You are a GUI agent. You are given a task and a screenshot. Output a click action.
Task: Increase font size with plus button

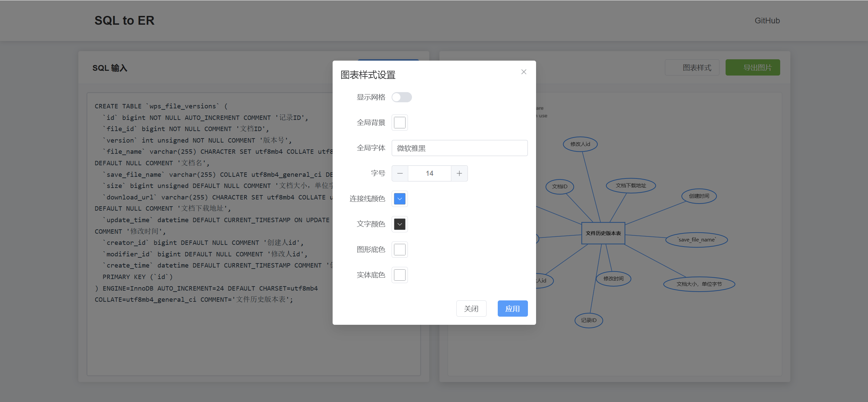(x=459, y=173)
